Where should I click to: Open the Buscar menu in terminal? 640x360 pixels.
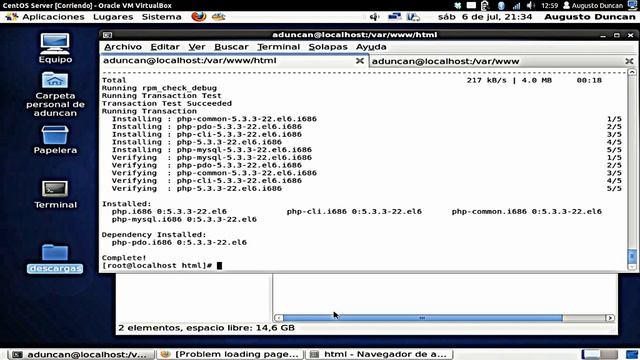pyautogui.click(x=231, y=47)
